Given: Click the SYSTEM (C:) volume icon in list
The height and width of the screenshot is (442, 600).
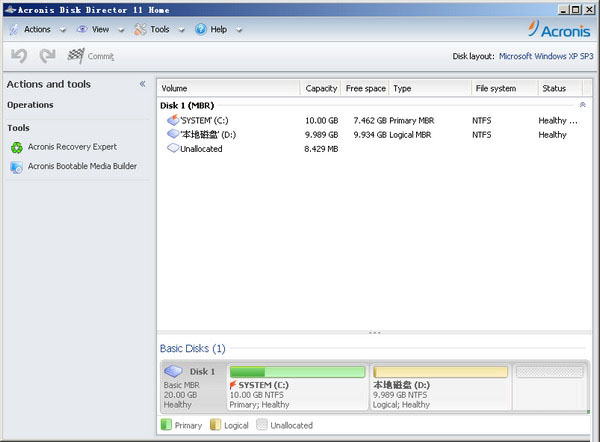Looking at the screenshot, I should coord(172,121).
